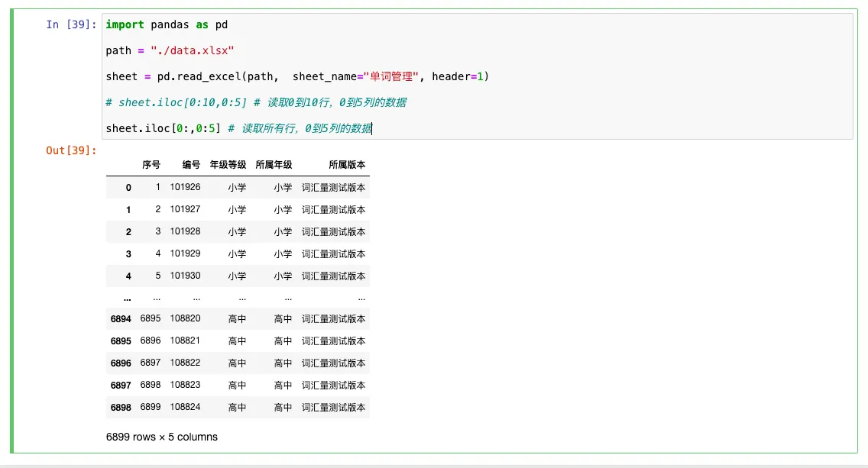Image resolution: width=868 pixels, height=468 pixels.
Task: Click the cell containing 108824
Action: pos(185,407)
